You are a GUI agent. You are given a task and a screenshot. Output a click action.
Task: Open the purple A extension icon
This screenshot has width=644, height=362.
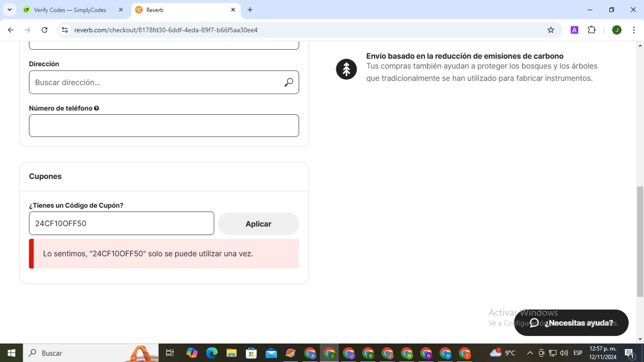pos(574,30)
